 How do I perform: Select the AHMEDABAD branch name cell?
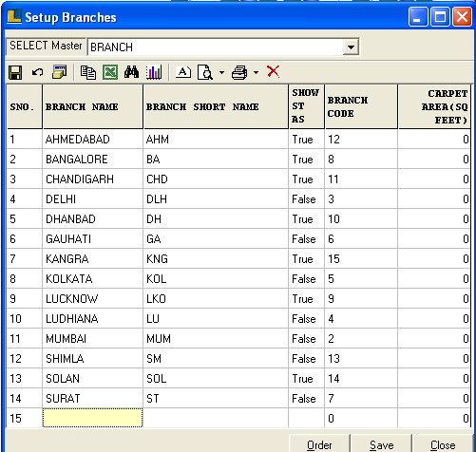(x=92, y=139)
